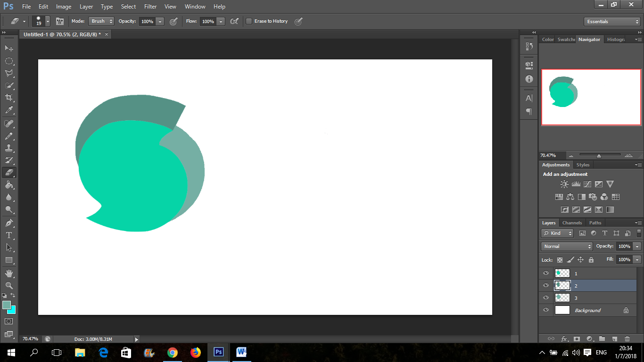Viewport: 644px width, 362px height.
Task: Select the Blur tool
Action: pos(9,197)
